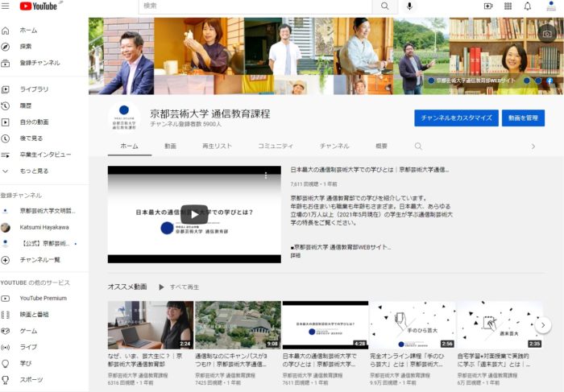This screenshot has width=564, height=392.
Task: Open 卒業生インタビュー playlist in sidebar
Action: (44, 155)
